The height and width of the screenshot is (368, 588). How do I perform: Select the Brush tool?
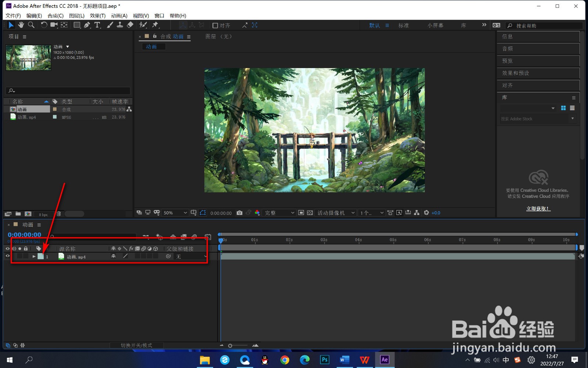(110, 25)
